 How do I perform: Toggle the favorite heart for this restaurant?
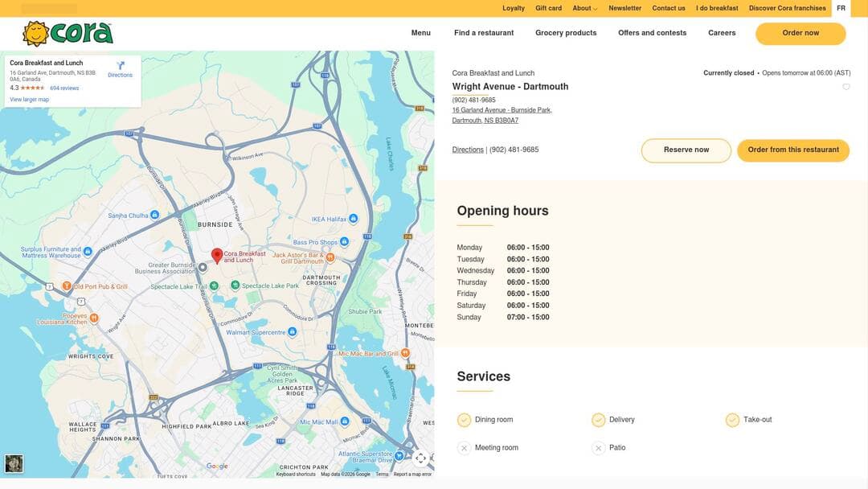(x=845, y=86)
